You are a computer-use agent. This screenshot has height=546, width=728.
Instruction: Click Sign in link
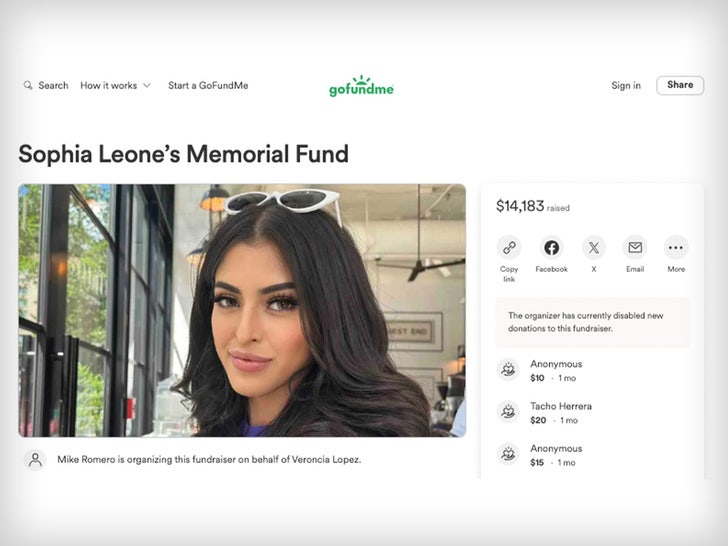tap(626, 85)
